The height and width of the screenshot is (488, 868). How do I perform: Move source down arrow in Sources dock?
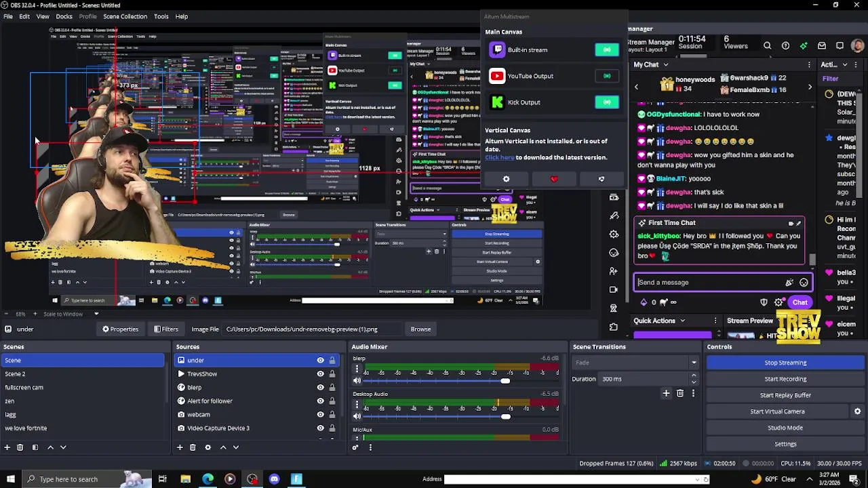tap(236, 447)
